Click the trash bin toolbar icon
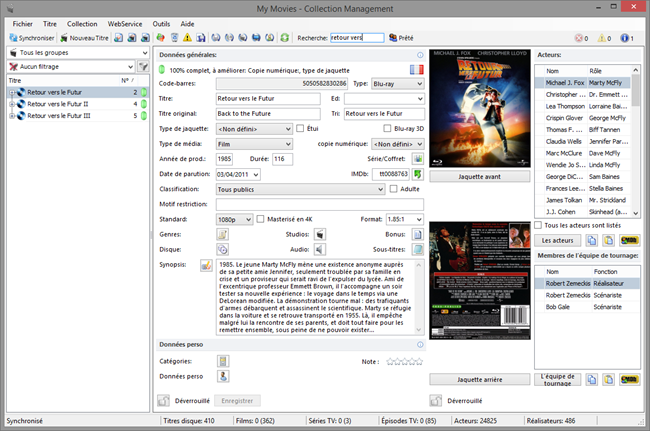Image resolution: width=650 pixels, height=431 pixels. coord(175,38)
